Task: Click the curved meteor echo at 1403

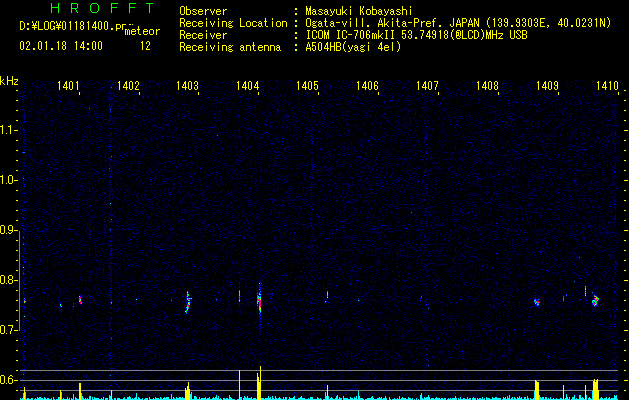Action: (x=188, y=302)
